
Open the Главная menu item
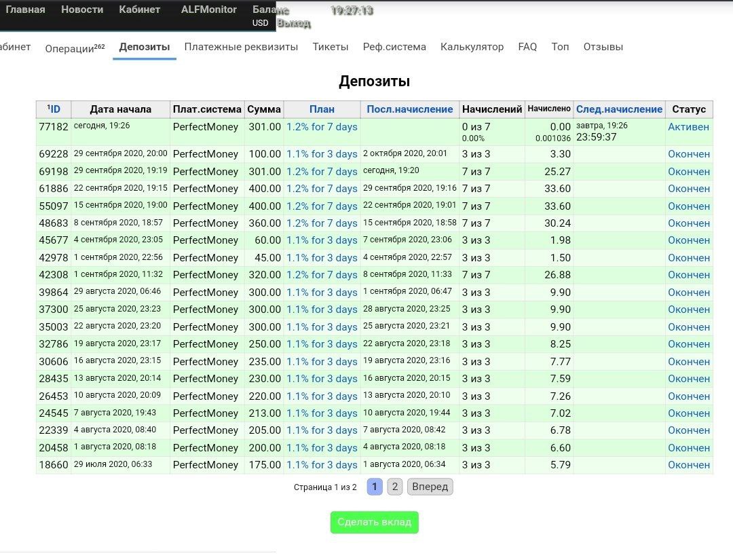25,10
